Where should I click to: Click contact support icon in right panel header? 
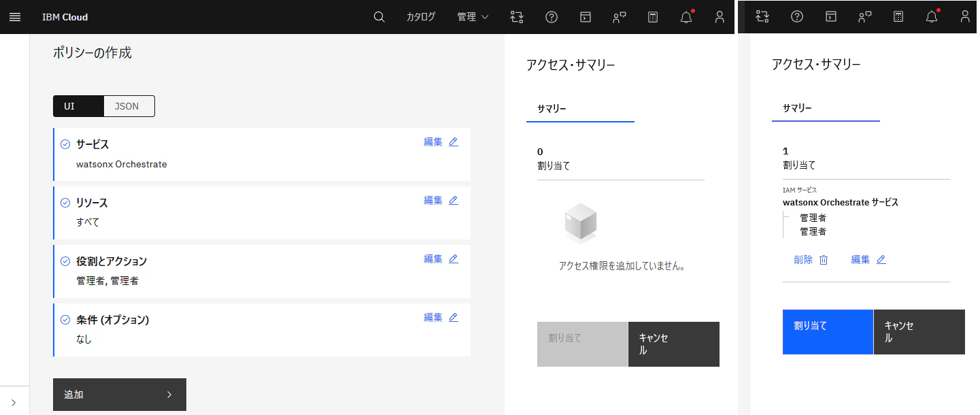(x=864, y=16)
